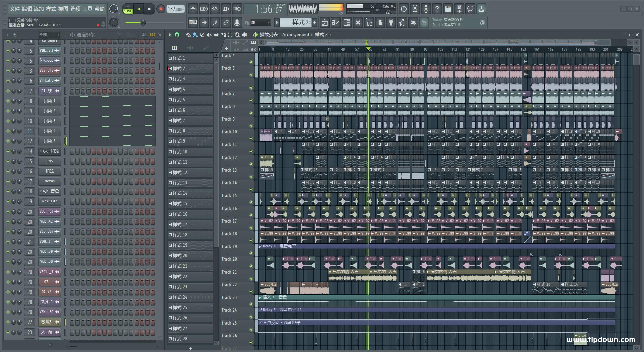Mute the Nexus channel green light
Screen dimensions: 644x352
pyautogui.click(x=8, y=181)
